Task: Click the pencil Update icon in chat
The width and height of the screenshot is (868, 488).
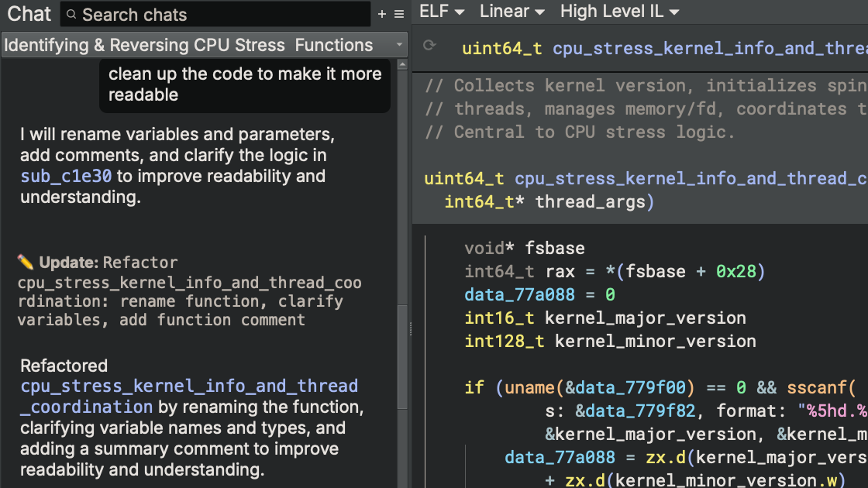Action: [x=25, y=262]
